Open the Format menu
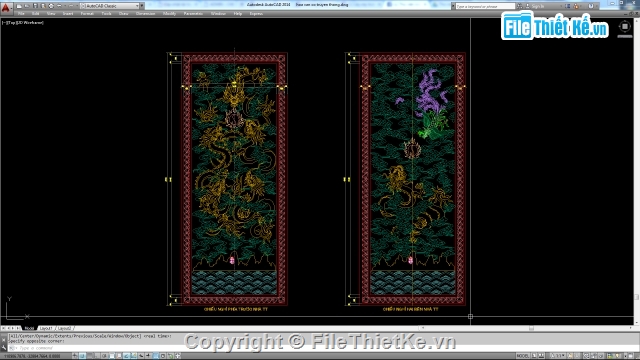640x360 pixels. pos(87,13)
